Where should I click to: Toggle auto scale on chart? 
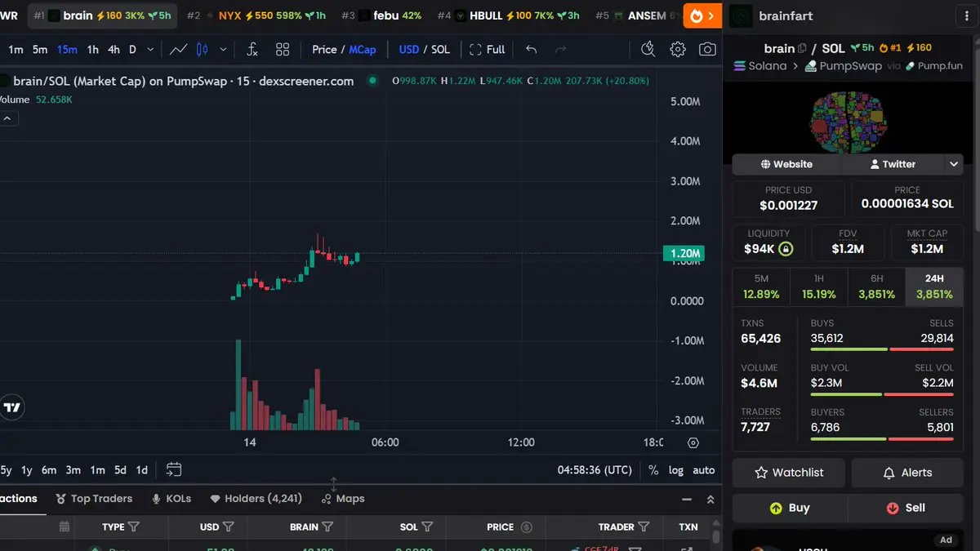pyautogui.click(x=703, y=470)
